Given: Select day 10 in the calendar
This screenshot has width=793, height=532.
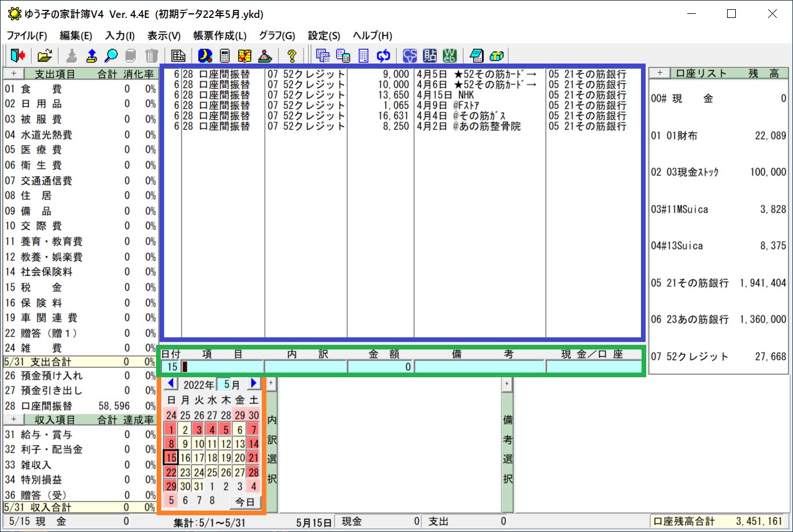Looking at the screenshot, I should point(199,444).
